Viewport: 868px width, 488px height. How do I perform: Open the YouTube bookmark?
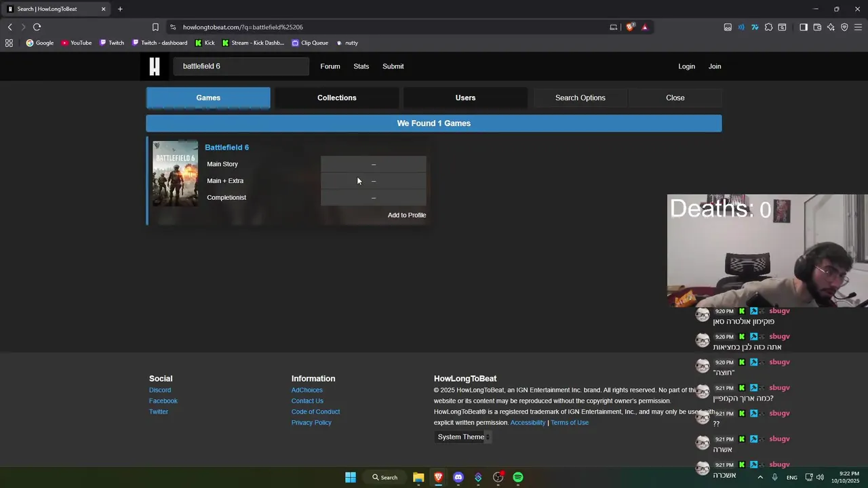click(x=76, y=43)
